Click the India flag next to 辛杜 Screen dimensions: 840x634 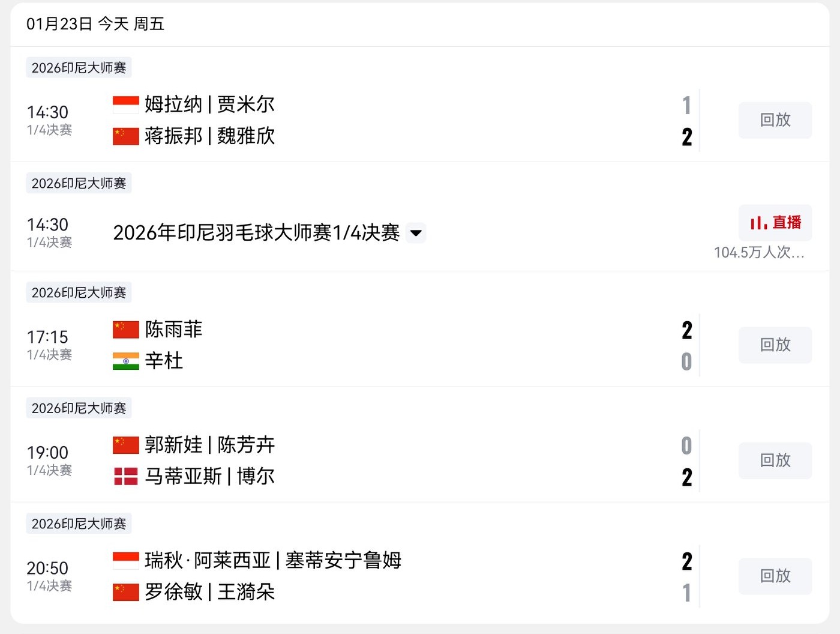pyautogui.click(x=126, y=361)
